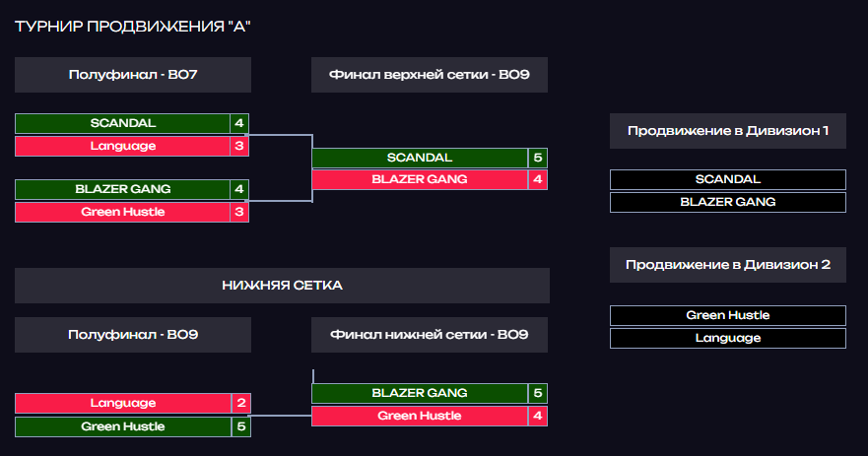Click 'Финал верхней сетки - BO9' header
Screen dimensions: 868x456
tap(430, 75)
